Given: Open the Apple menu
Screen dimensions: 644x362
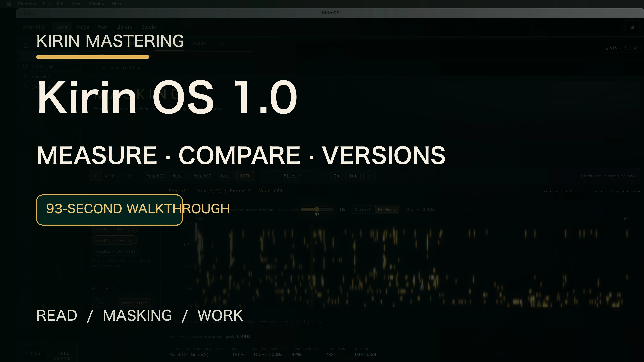Looking at the screenshot, I should (x=9, y=4).
